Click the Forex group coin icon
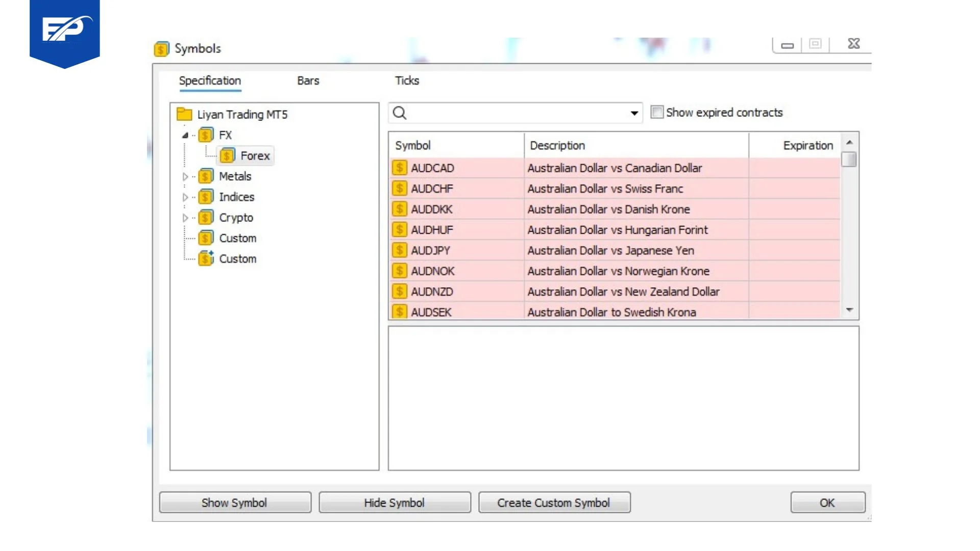The height and width of the screenshot is (551, 980). pos(227,156)
